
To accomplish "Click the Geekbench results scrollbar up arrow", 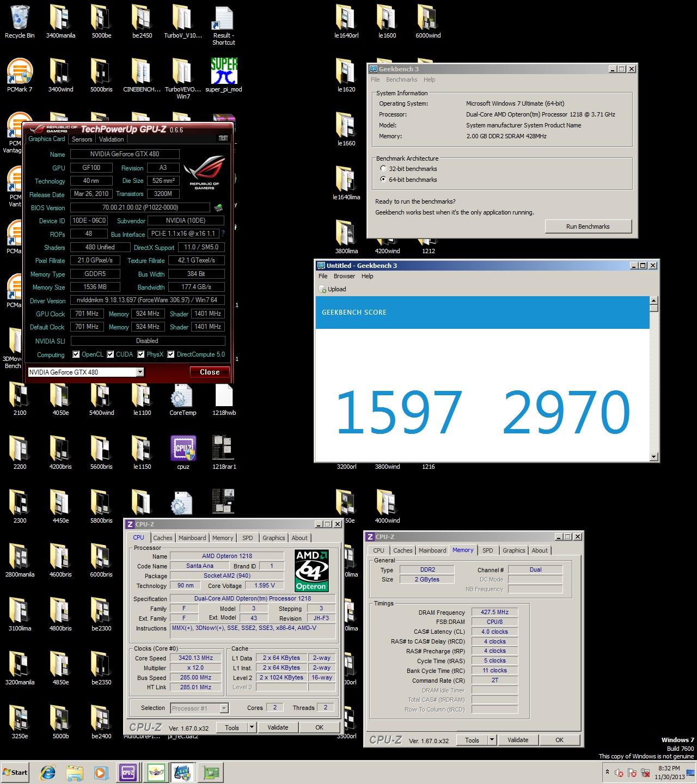I will coord(654,301).
